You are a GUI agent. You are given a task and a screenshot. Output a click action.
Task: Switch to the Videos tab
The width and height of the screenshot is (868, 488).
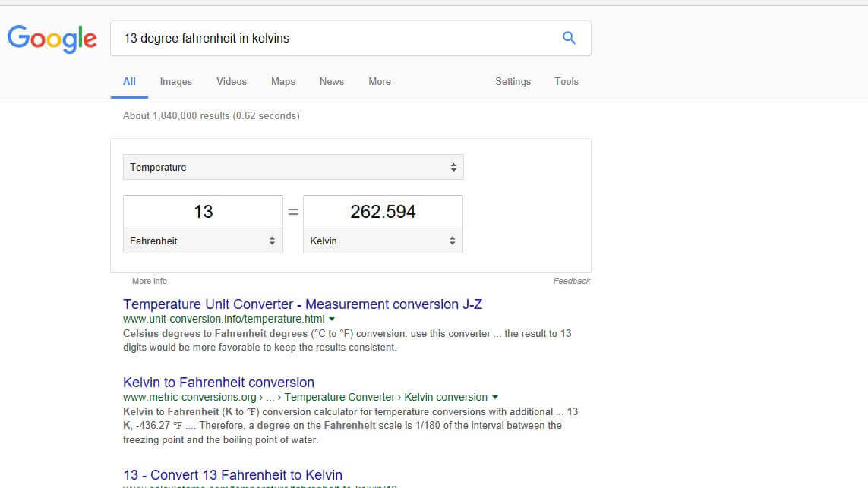pos(231,81)
